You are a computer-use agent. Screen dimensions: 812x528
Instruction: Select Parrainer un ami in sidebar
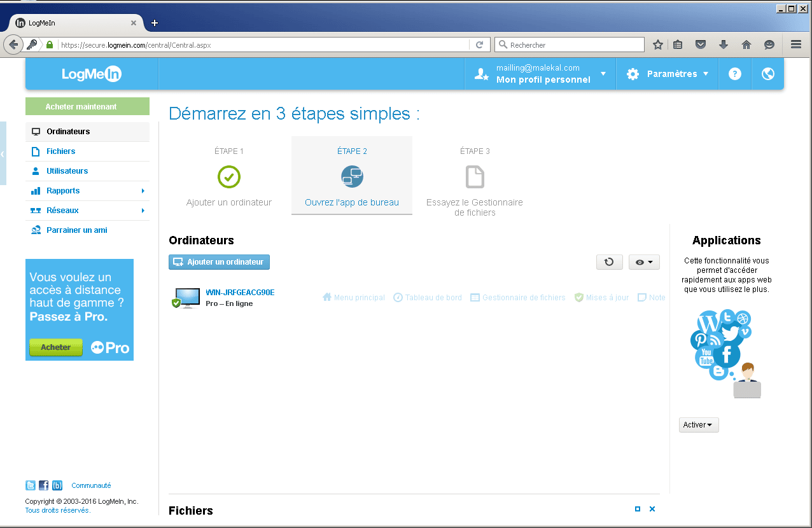[x=87, y=230]
